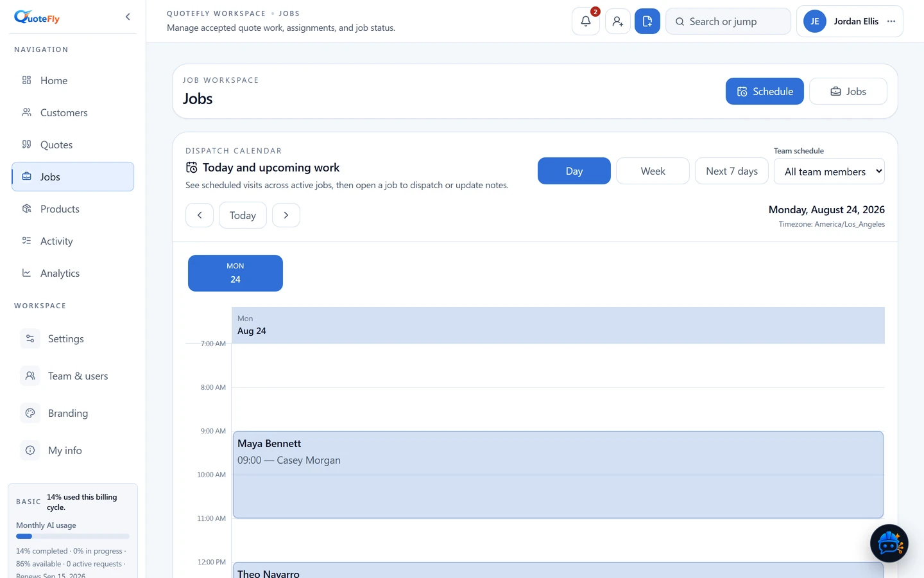The image size is (924, 578).
Task: Focus the Search or jump field
Action: point(728,21)
